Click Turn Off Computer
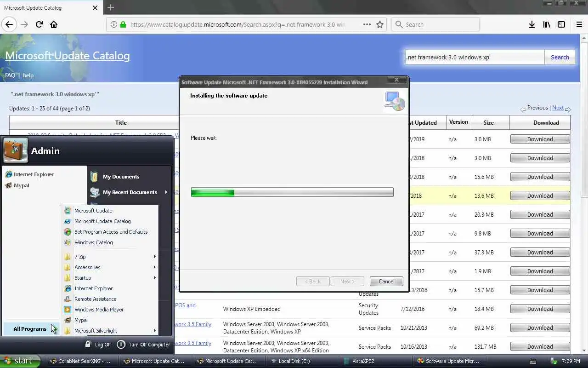Image resolution: width=588 pixels, height=368 pixels. tap(143, 345)
